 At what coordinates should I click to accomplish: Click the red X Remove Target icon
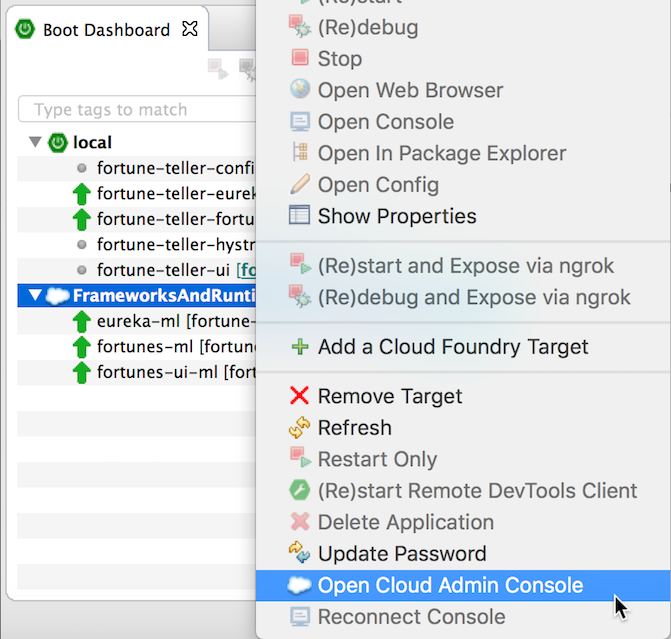click(300, 395)
